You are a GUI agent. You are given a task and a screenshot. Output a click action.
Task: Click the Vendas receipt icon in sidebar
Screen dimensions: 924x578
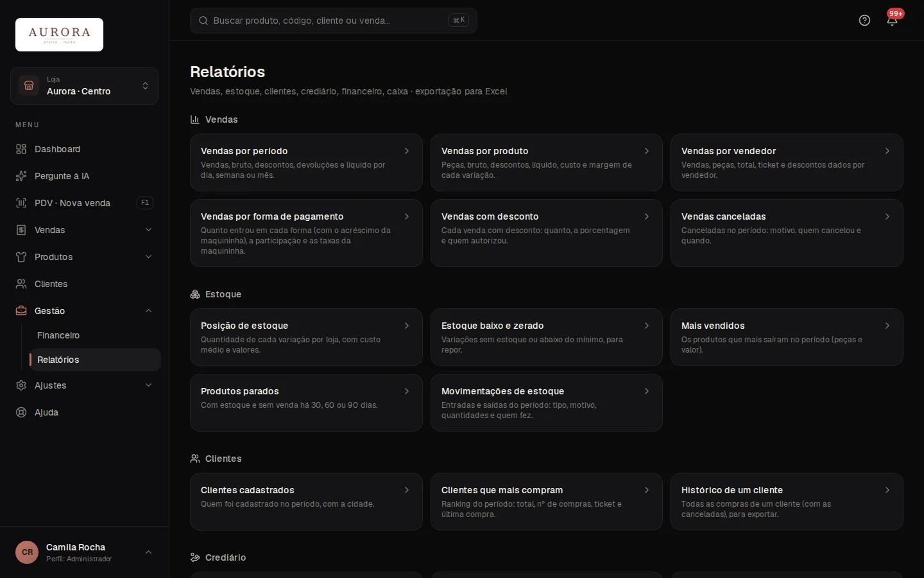click(21, 230)
